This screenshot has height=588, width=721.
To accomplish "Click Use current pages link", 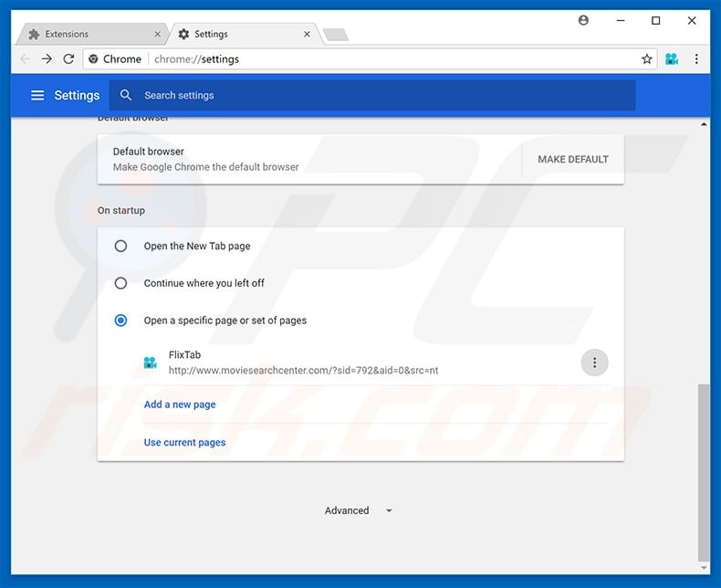I will [x=185, y=442].
